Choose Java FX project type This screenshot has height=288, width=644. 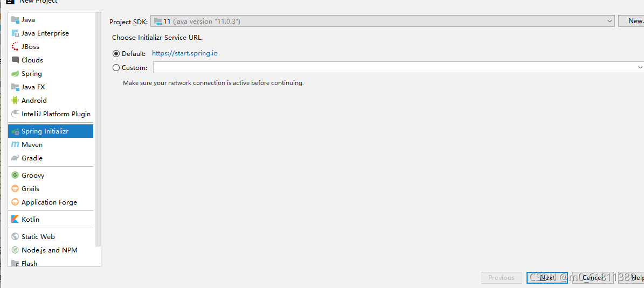click(x=51, y=87)
